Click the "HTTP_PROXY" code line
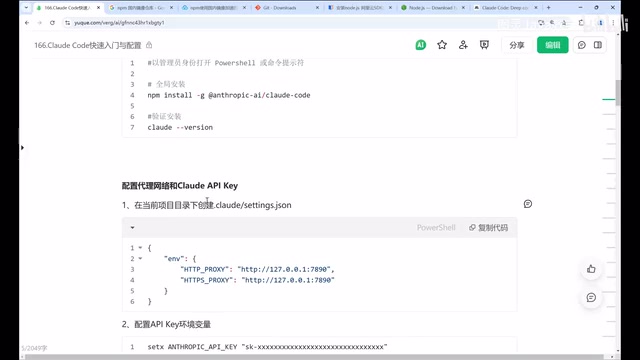 click(x=257, y=269)
